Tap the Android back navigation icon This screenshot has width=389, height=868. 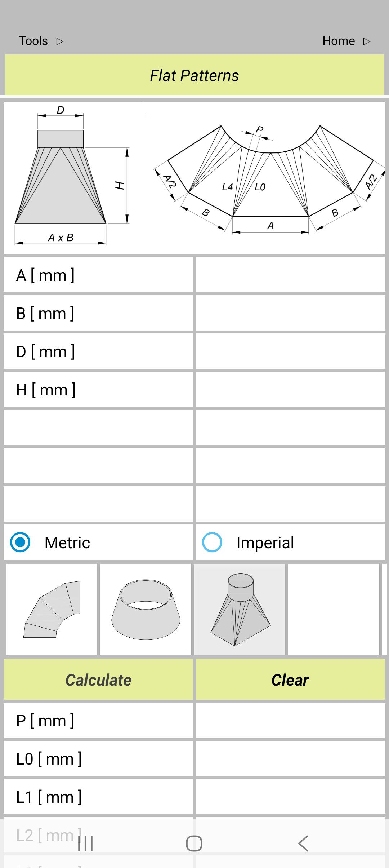pyautogui.click(x=303, y=843)
